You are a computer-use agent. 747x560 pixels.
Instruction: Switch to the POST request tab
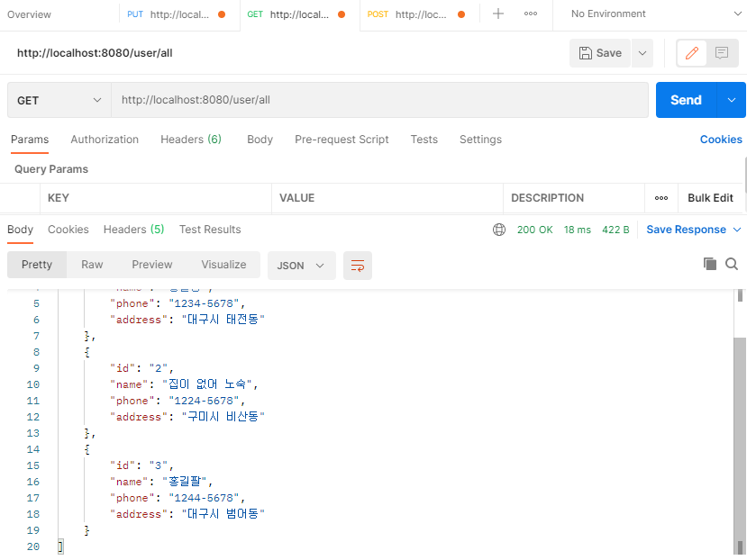[420, 14]
